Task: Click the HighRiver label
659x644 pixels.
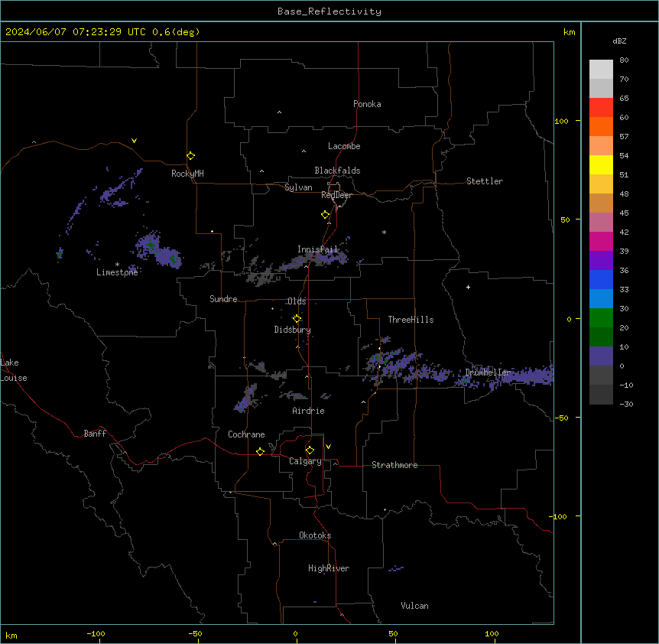Action: [329, 568]
